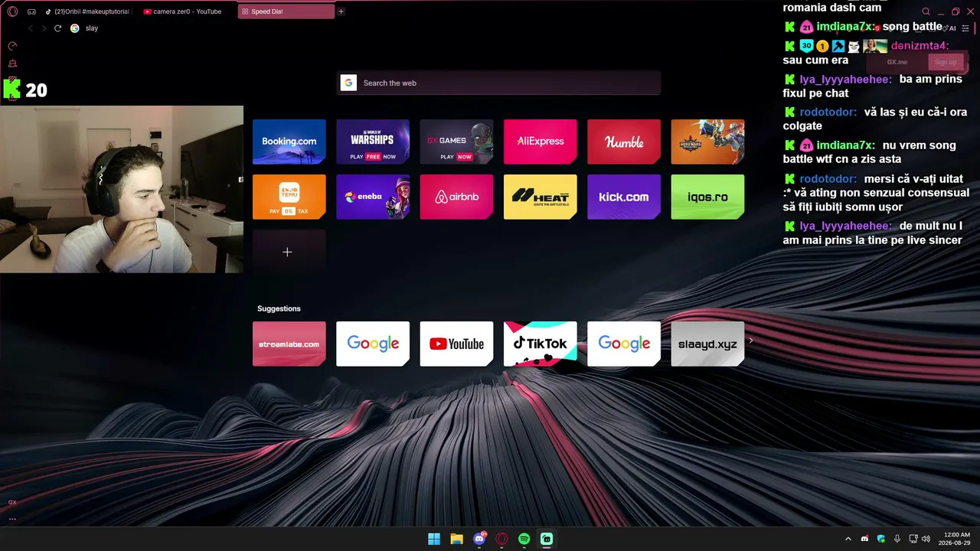
Task: Open volume settings from the speaker icon
Action: point(926,539)
